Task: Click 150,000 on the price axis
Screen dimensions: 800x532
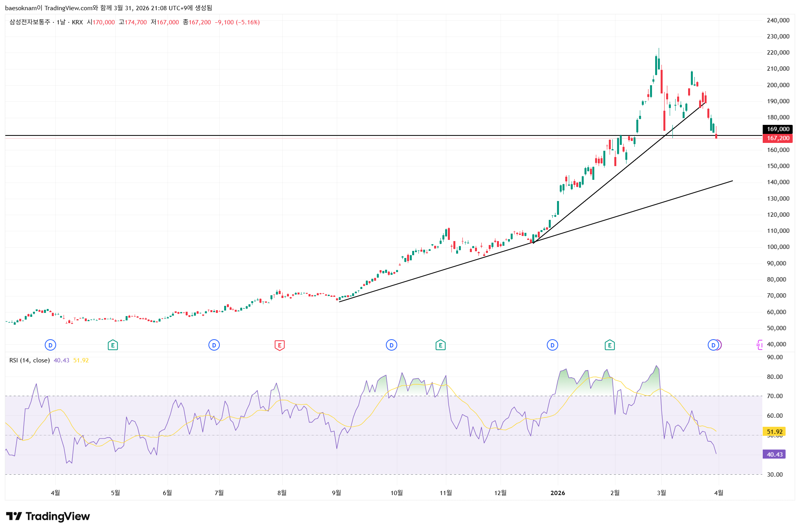Action: (778, 166)
